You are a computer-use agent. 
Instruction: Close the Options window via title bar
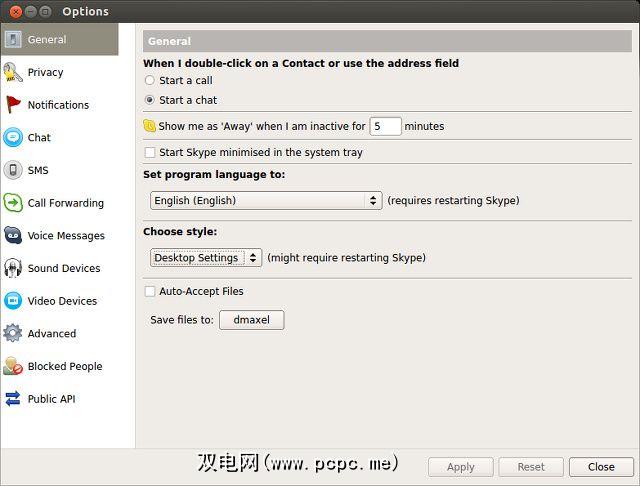click(16, 12)
